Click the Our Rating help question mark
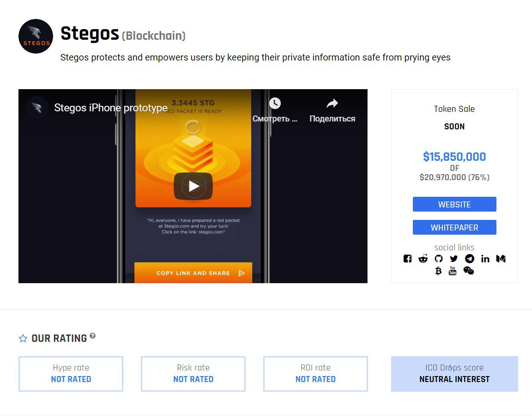Viewport: 532px width, 419px height. (x=93, y=336)
